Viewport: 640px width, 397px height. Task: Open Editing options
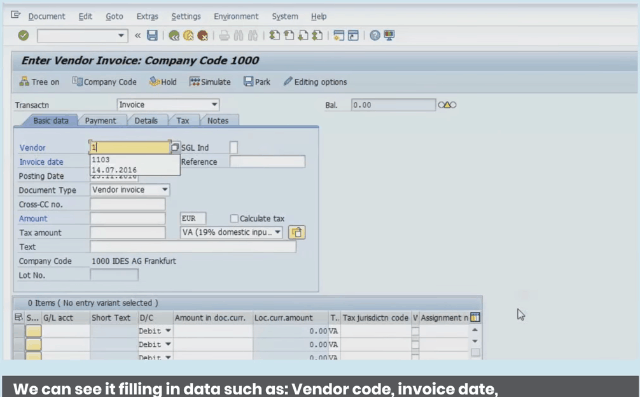[x=315, y=82]
